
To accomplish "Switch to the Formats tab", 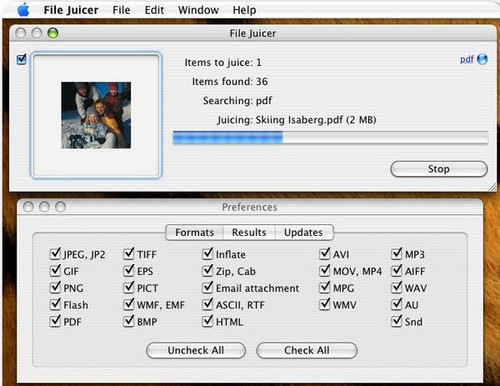I will 195,232.
